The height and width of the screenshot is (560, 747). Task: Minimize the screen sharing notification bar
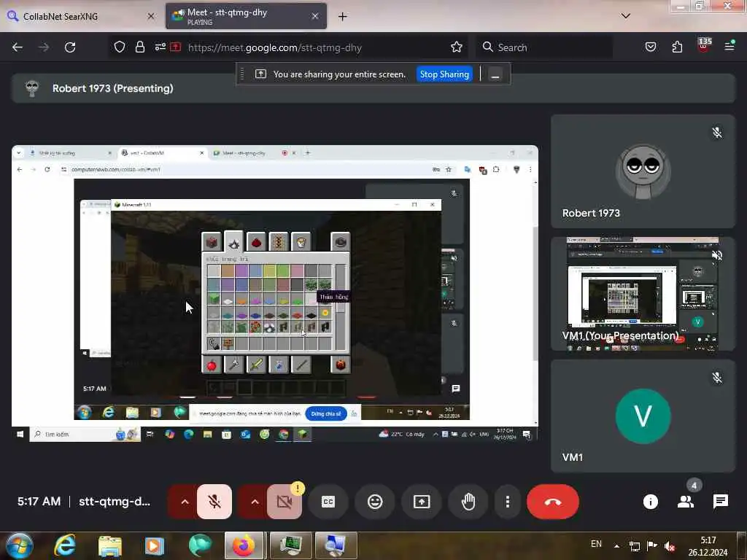(x=495, y=75)
